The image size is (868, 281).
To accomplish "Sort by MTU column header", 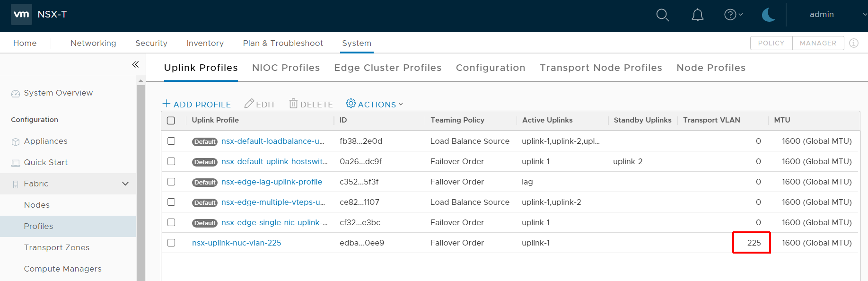I will [x=782, y=120].
